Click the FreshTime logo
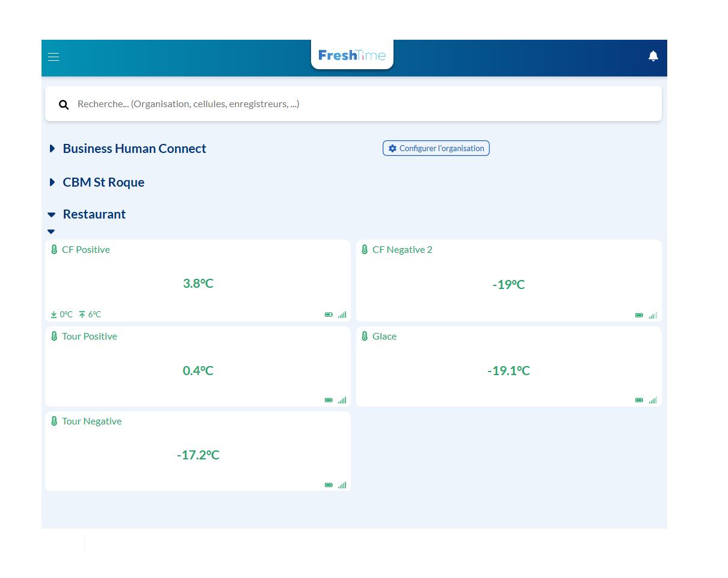728x578 pixels. pos(352,55)
